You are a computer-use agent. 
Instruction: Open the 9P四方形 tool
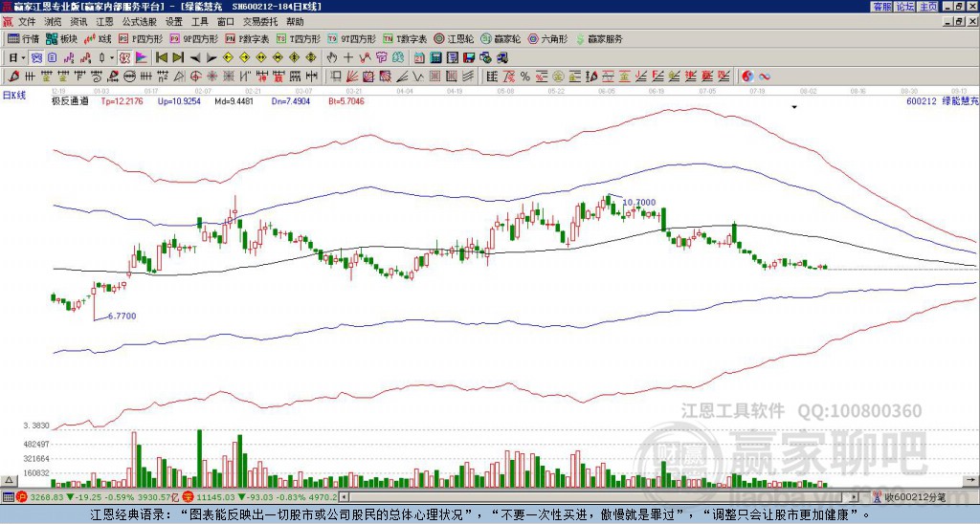tap(194, 38)
